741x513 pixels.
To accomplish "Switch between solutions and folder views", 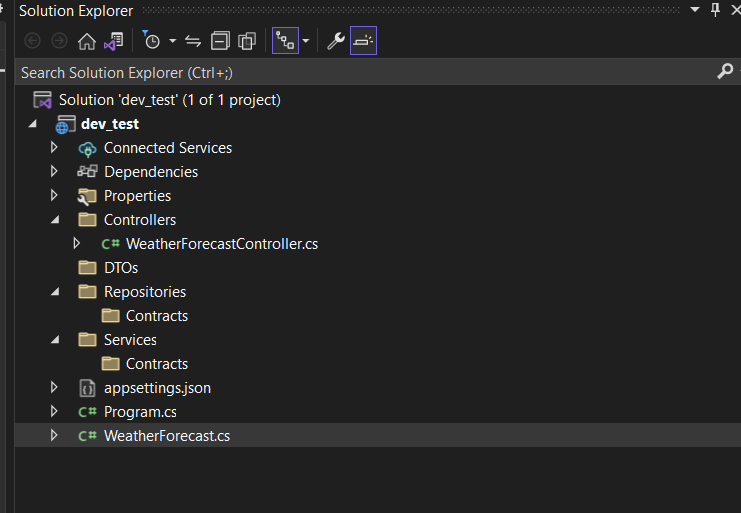I will (114, 42).
